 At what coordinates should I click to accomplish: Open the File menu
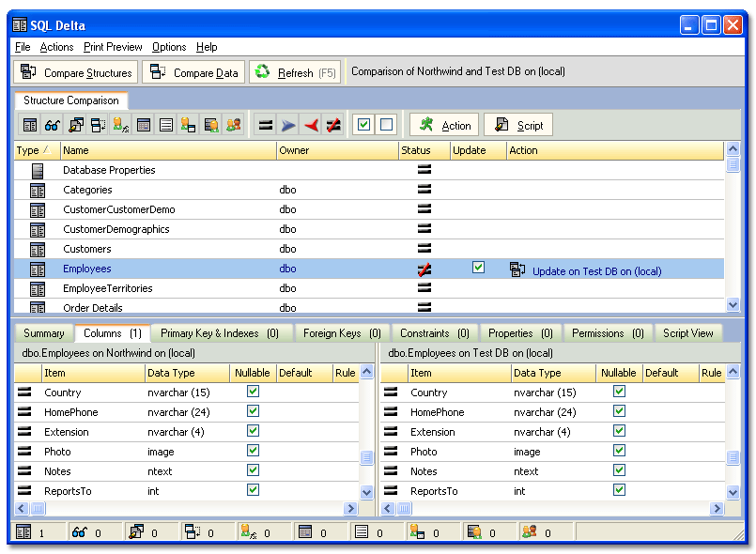tap(23, 47)
